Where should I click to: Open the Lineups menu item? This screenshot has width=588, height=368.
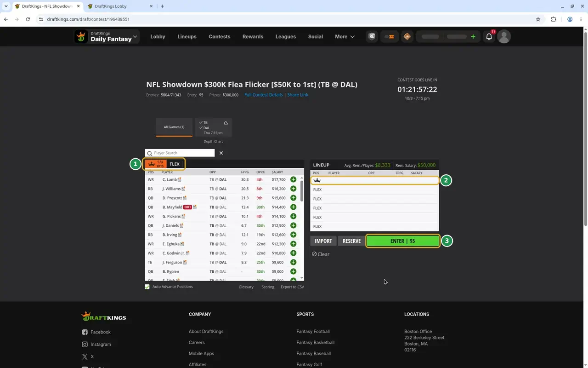[x=187, y=37]
